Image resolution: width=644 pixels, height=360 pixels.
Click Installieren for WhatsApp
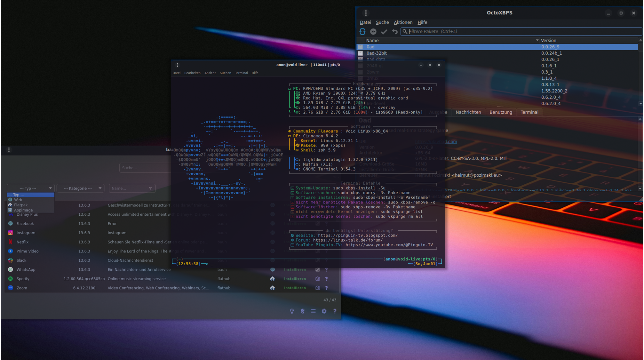[x=295, y=270]
